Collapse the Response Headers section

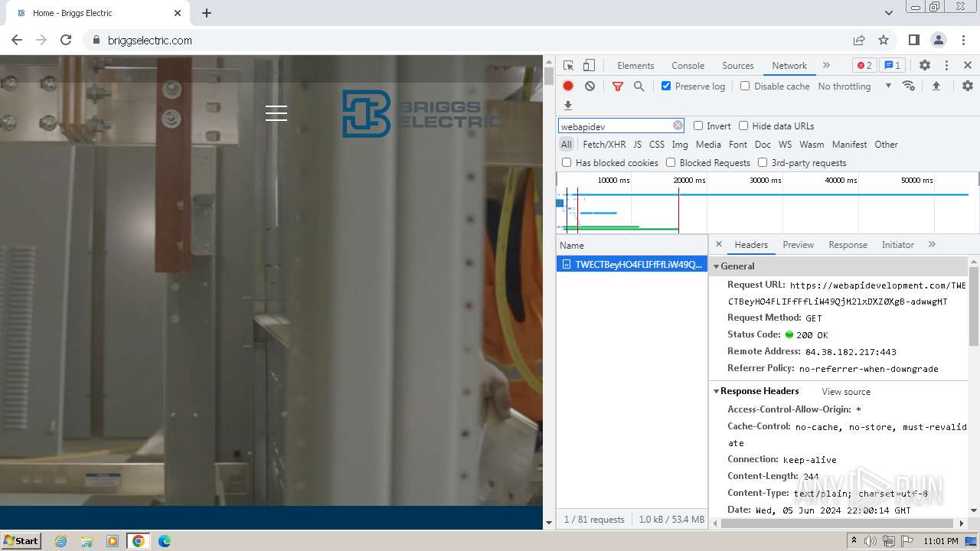(x=759, y=391)
